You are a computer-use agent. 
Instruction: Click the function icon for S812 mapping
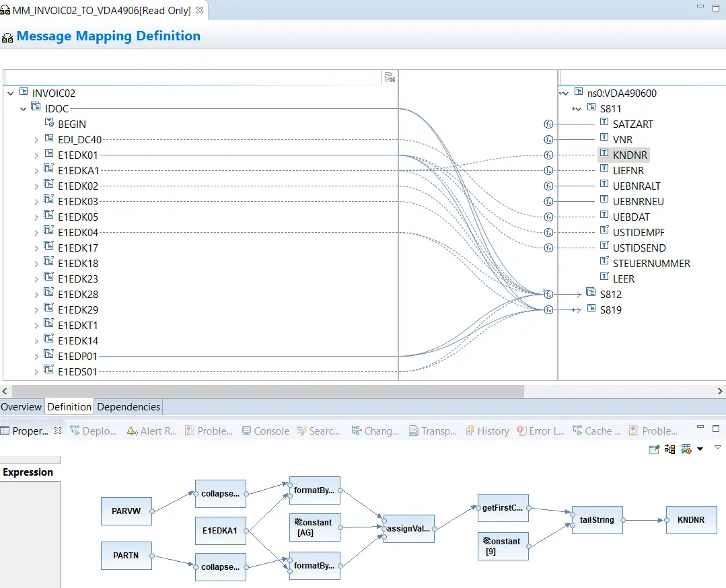548,295
